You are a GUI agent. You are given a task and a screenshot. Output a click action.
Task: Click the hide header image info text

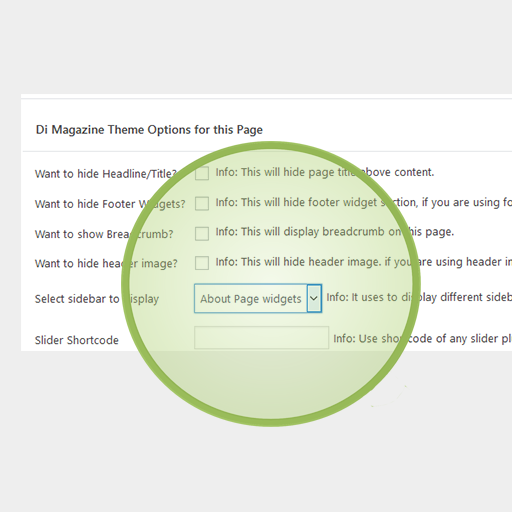[x=364, y=262]
